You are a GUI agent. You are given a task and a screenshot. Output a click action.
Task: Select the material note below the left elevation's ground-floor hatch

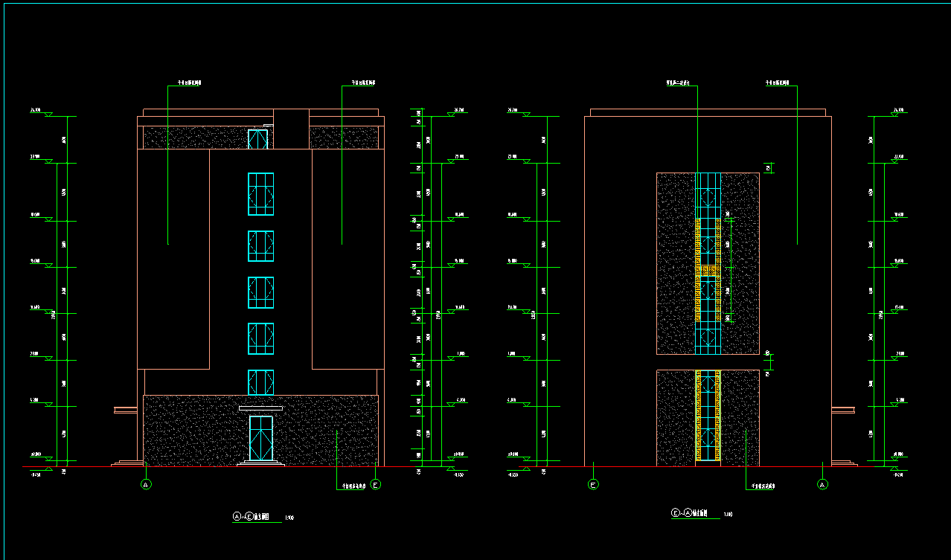click(x=353, y=488)
